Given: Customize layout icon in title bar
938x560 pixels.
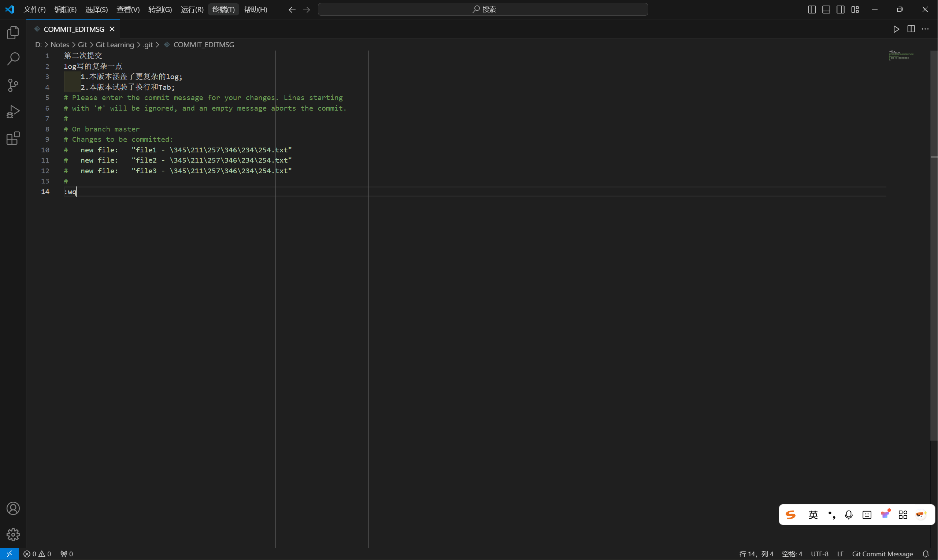Looking at the screenshot, I should pos(855,10).
